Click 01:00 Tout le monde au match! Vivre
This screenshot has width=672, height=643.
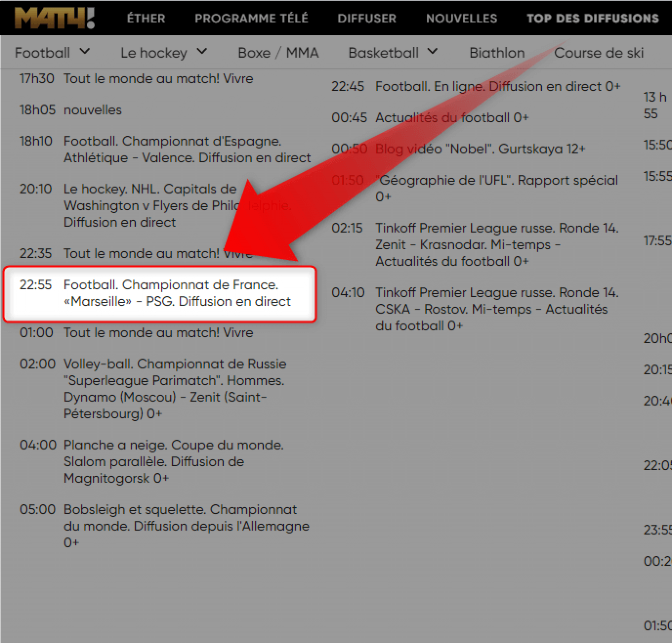[136, 332]
